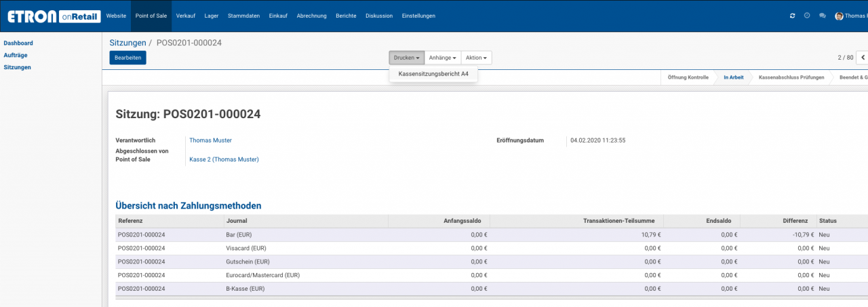Sort by the Endsaldo column header
Image resolution: width=868 pixels, height=307 pixels.
(702, 221)
